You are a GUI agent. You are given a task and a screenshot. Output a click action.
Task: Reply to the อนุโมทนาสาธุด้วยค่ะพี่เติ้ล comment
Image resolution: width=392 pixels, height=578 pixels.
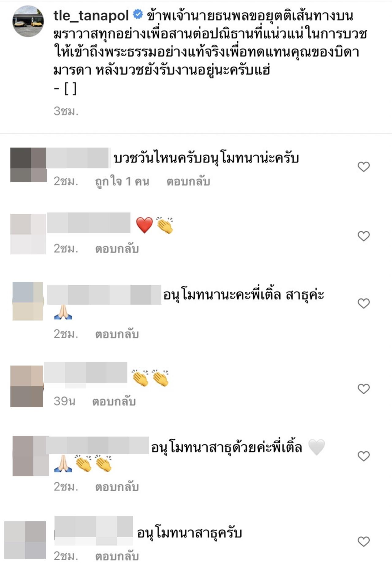coord(117,487)
